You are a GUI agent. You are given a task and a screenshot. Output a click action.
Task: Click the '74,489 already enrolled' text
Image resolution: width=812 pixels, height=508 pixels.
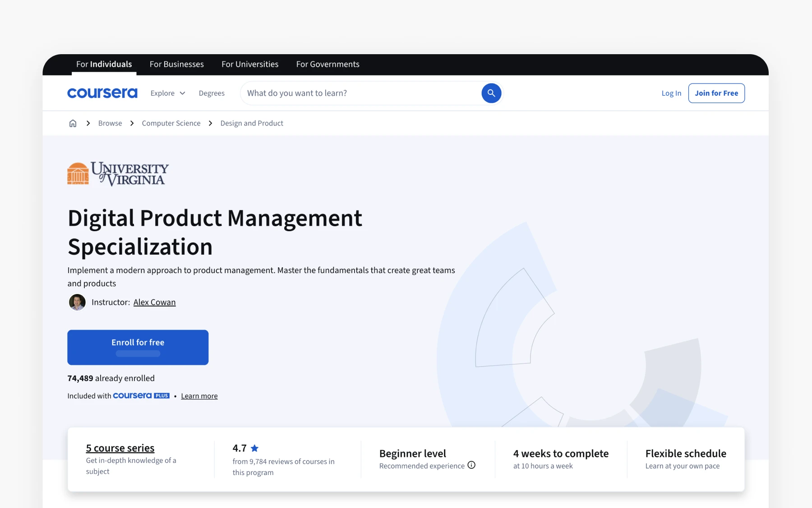[x=111, y=378]
